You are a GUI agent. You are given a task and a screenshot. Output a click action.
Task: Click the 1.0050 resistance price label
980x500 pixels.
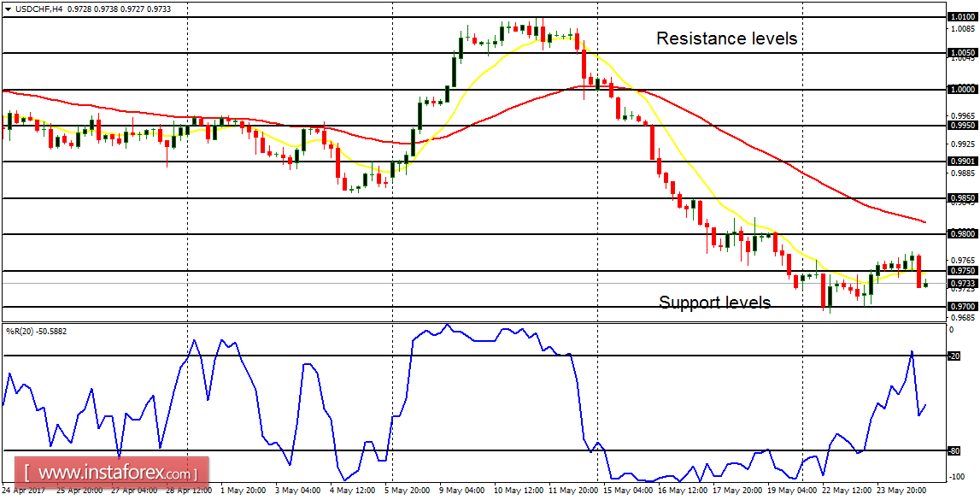[963, 52]
